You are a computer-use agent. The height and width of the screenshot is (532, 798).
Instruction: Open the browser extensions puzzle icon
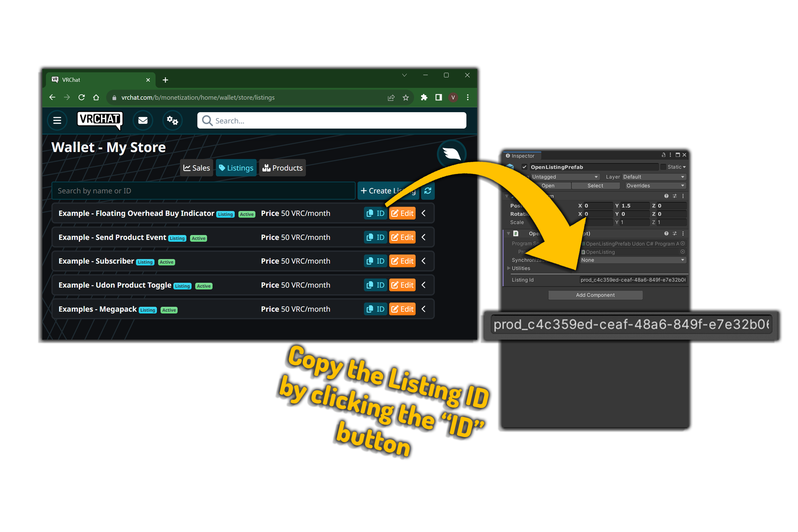coord(424,97)
